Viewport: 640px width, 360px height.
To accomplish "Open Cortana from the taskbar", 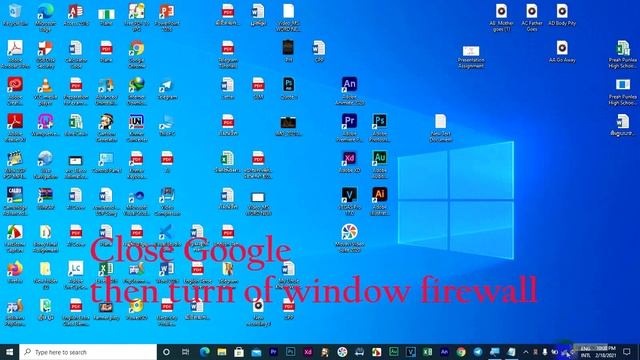I will click(x=166, y=352).
